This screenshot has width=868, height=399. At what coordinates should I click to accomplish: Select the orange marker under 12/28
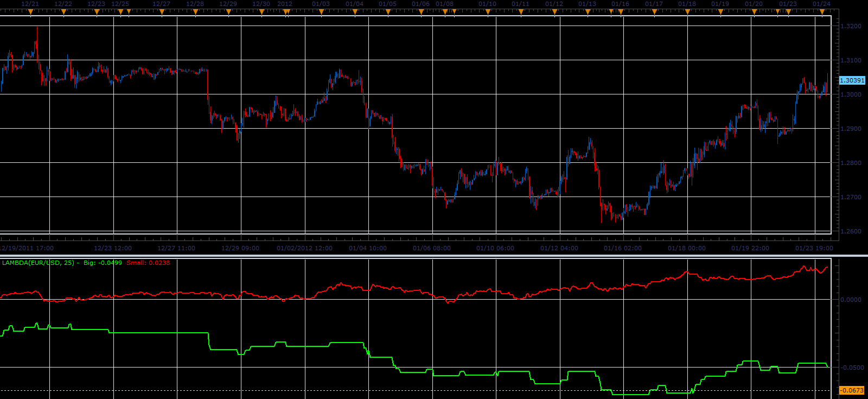(195, 11)
